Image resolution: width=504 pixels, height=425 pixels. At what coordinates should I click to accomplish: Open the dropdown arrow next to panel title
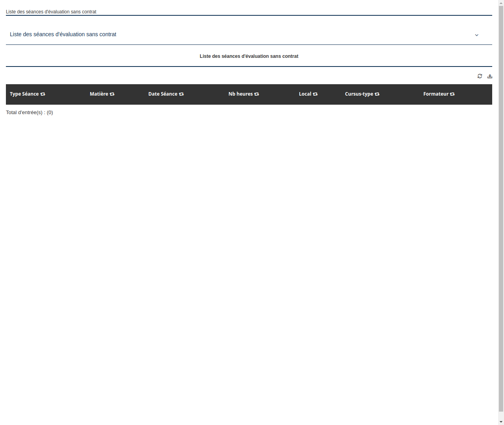(476, 35)
